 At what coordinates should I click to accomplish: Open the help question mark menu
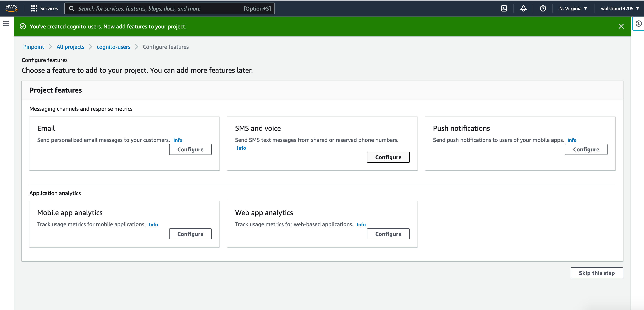(543, 9)
